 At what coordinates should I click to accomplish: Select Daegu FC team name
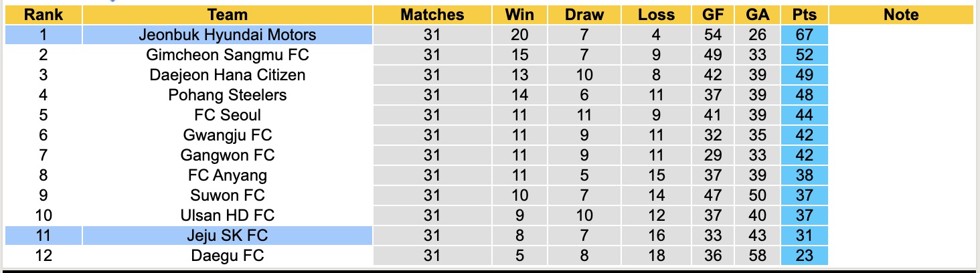coord(228,256)
